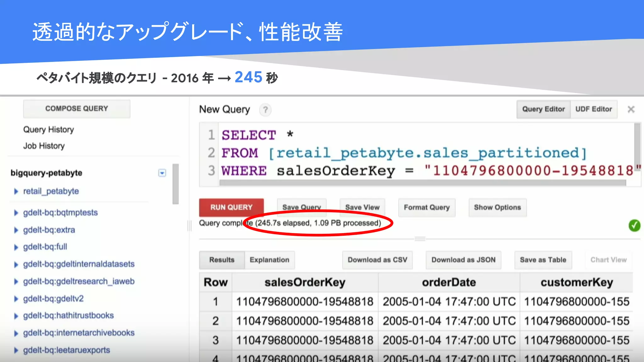The image size is (644, 362).
Task: Click the COMPOSE QUERY button
Action: point(77,109)
